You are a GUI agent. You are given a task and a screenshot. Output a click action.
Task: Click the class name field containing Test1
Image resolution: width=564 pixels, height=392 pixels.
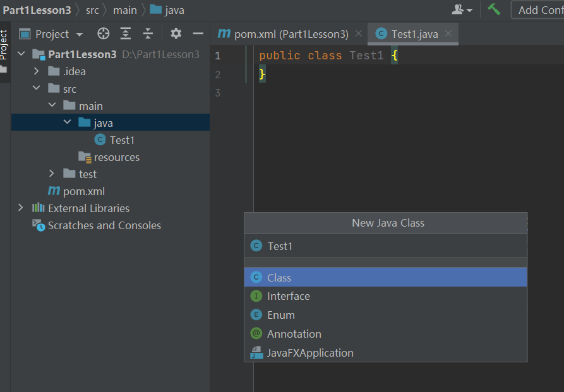point(385,246)
